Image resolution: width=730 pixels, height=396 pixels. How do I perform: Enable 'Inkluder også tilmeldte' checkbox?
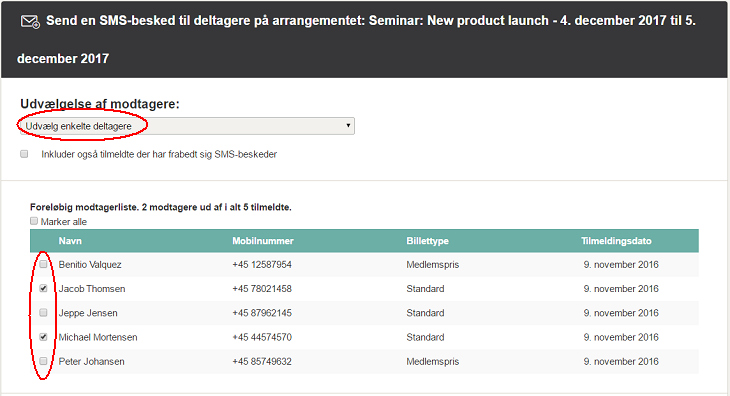(x=24, y=154)
